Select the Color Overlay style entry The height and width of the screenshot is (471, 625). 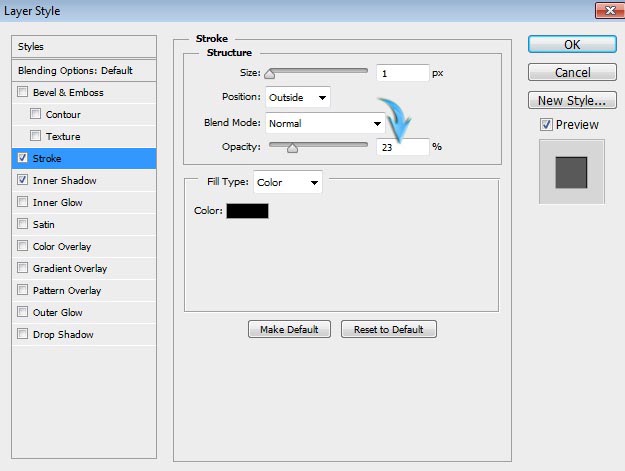[x=84, y=247]
